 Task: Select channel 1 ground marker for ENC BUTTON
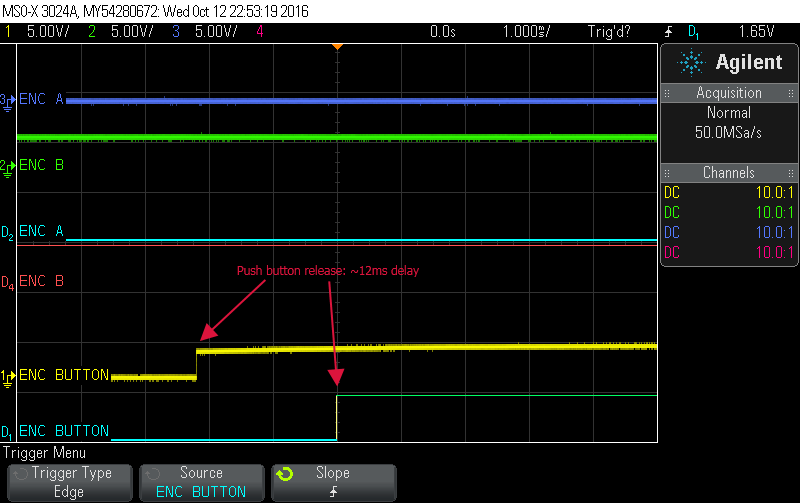[x=7, y=376]
